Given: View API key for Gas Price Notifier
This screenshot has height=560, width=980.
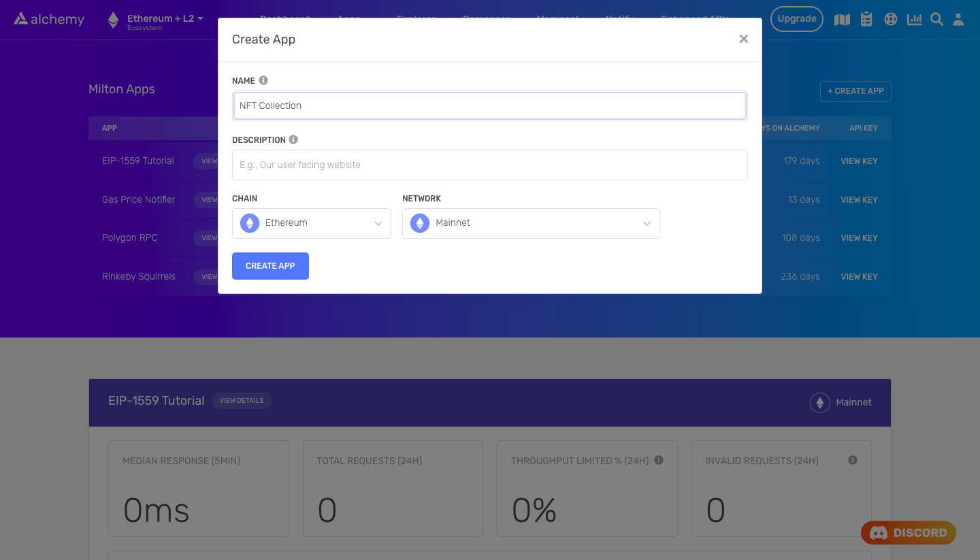Looking at the screenshot, I should (x=859, y=200).
